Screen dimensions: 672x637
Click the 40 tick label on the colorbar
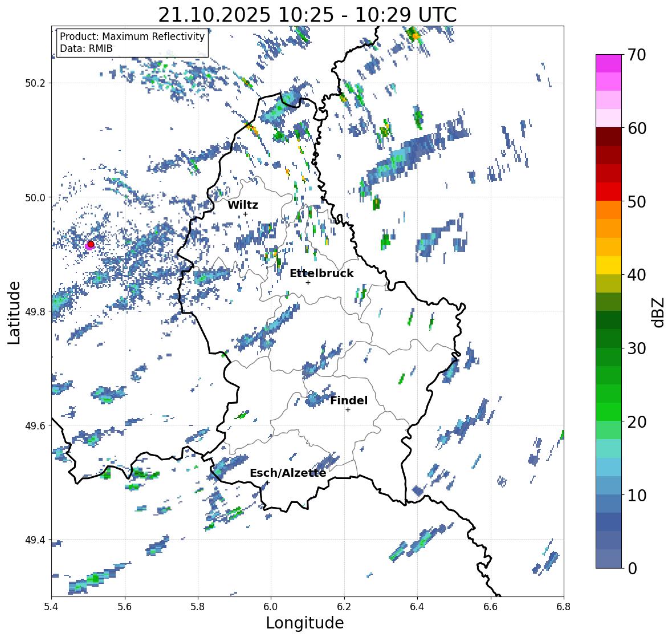click(637, 275)
